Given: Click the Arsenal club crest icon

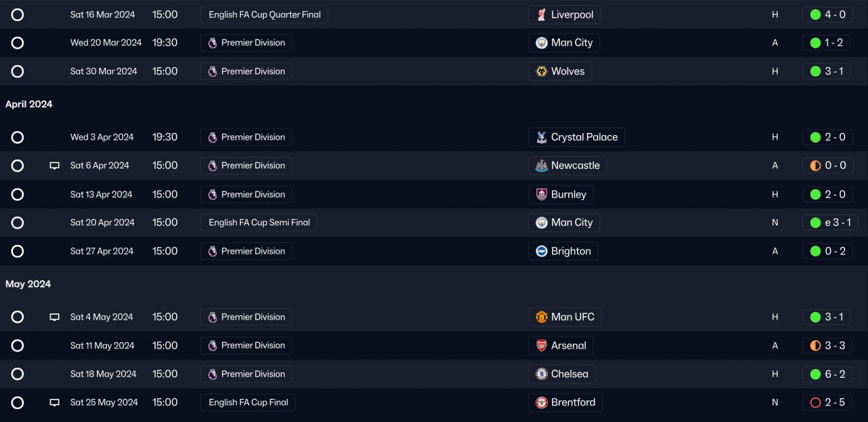Looking at the screenshot, I should click(x=541, y=345).
